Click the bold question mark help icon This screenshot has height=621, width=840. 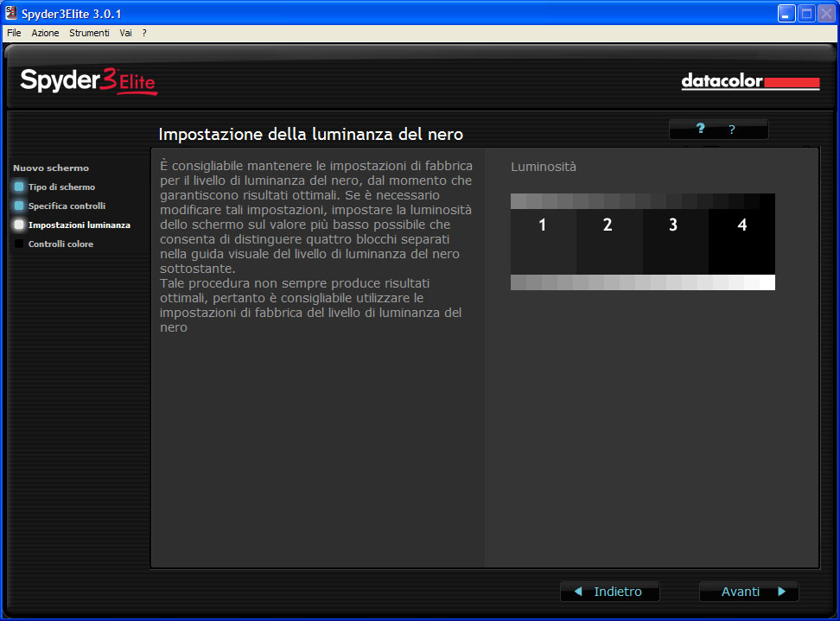coord(700,129)
